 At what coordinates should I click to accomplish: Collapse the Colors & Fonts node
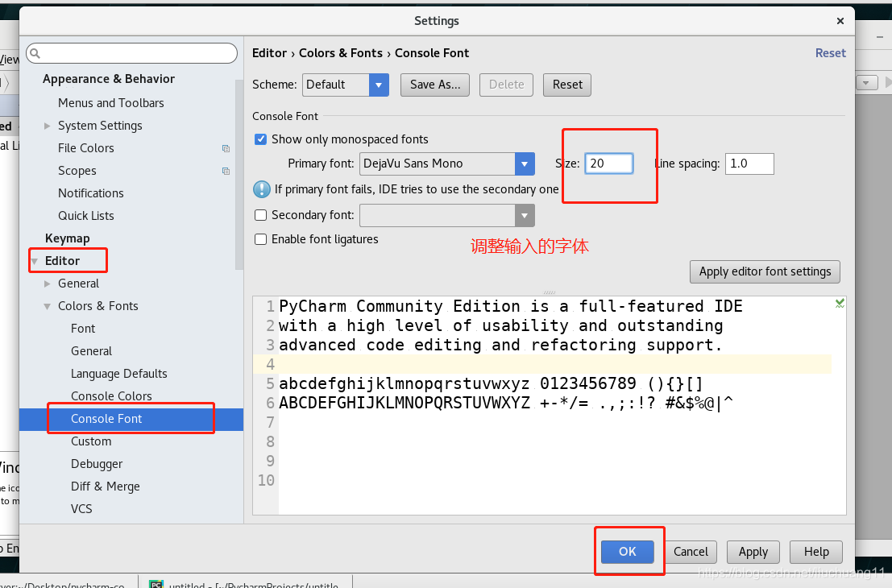click(48, 307)
